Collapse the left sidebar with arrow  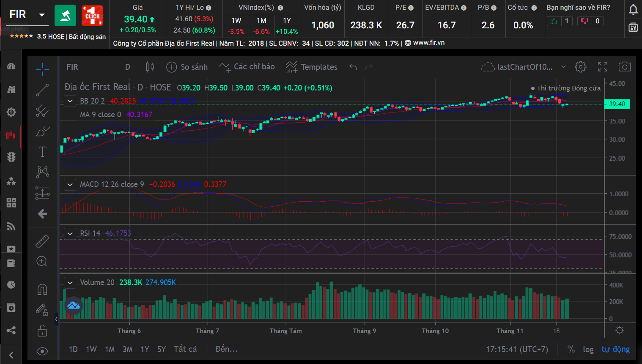[11, 355]
